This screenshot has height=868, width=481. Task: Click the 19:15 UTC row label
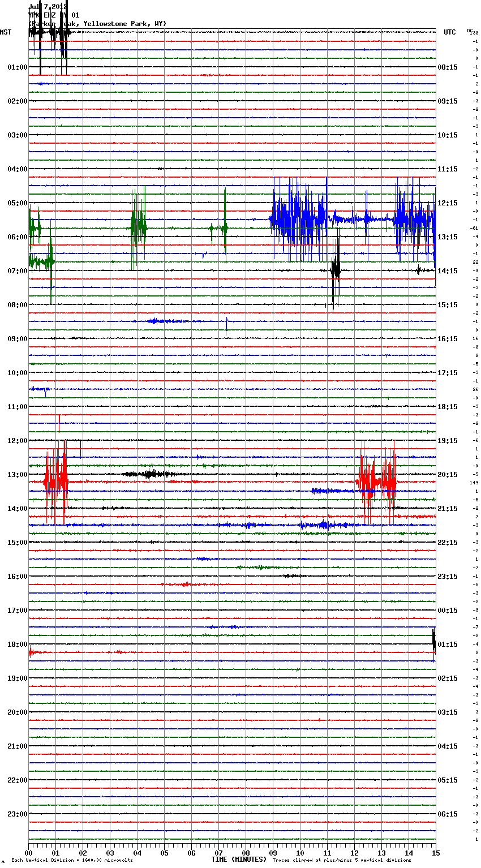coord(448,441)
